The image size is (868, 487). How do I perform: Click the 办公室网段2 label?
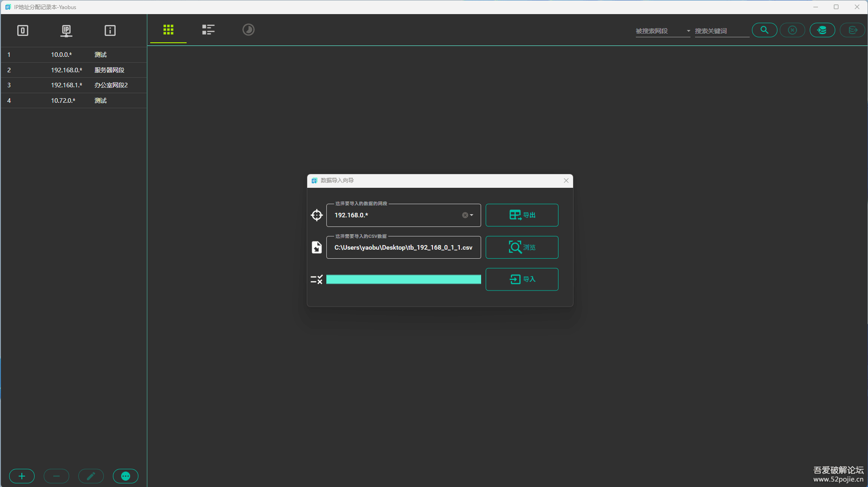[x=111, y=85]
